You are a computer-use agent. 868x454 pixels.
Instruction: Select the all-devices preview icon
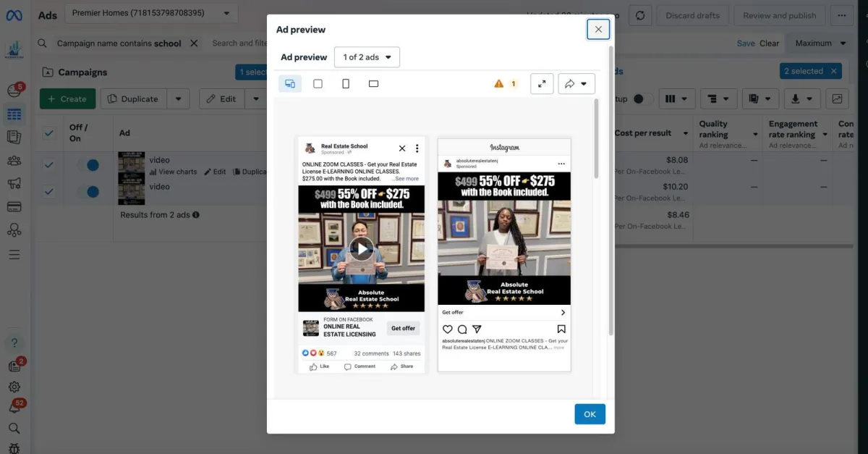(x=290, y=84)
